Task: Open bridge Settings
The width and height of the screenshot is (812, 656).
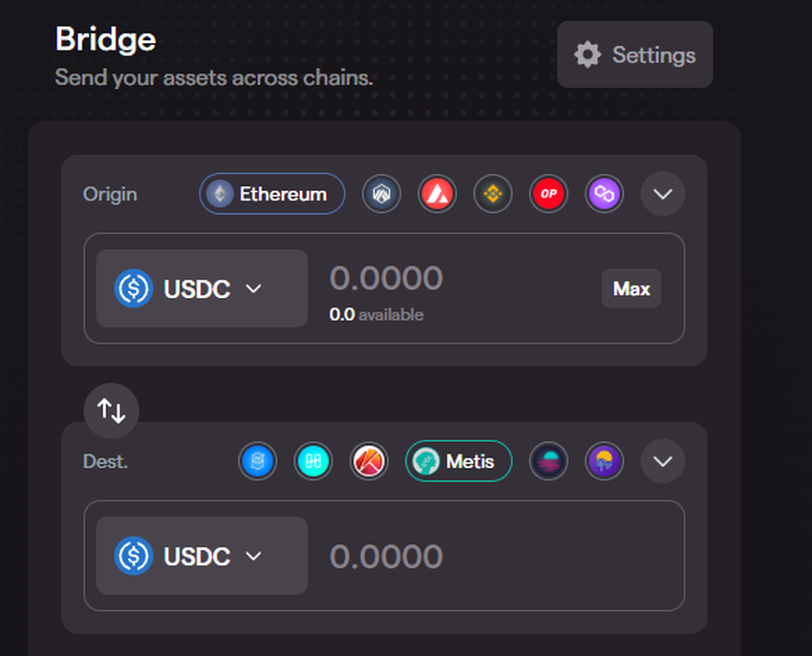Action: pos(634,54)
